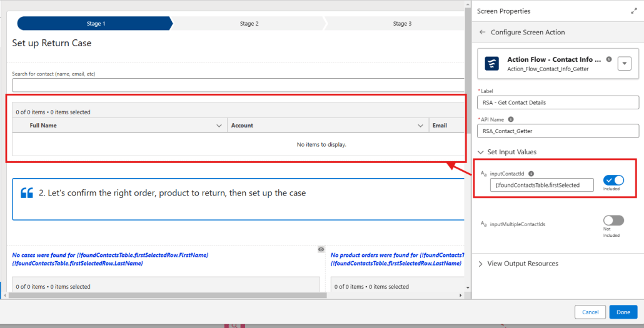
Task: Select Stage 3 in the progress path
Action: point(401,24)
